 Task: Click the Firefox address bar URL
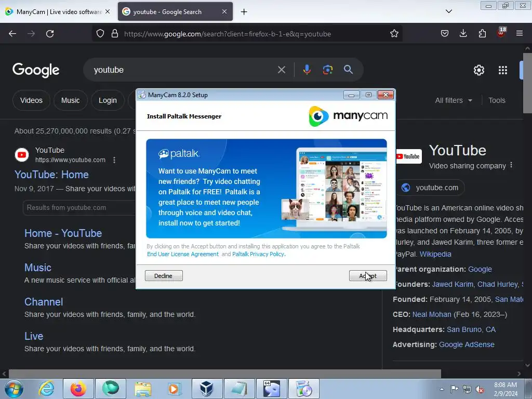pos(228,34)
